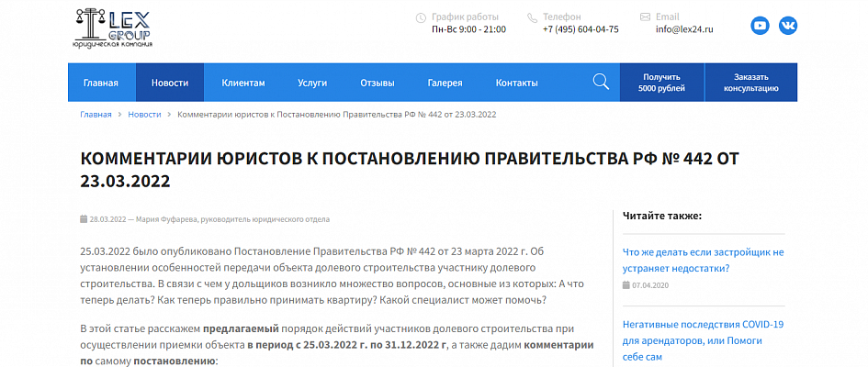Open the Контакты menu item
This screenshot has width=868, height=367.
(x=516, y=83)
